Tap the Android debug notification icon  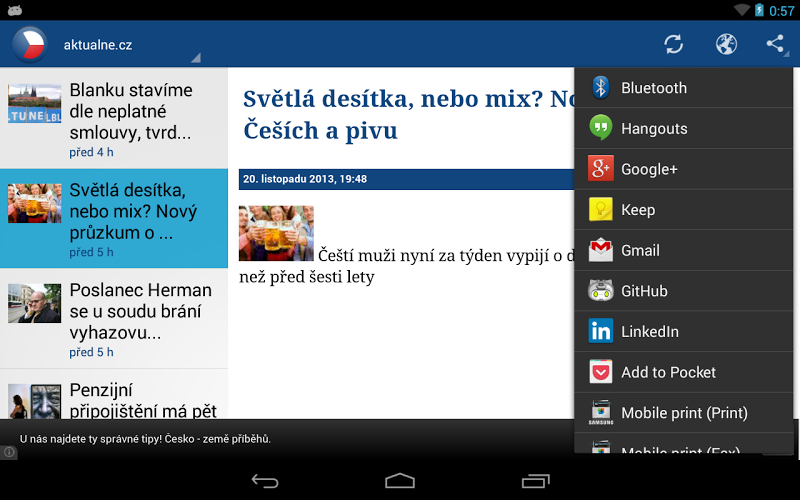tap(15, 10)
